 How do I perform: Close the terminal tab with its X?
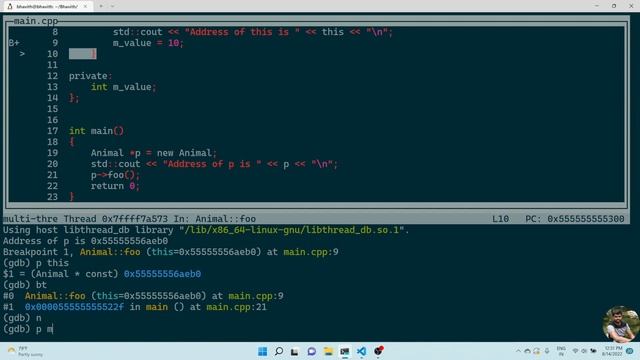tap(85, 6)
